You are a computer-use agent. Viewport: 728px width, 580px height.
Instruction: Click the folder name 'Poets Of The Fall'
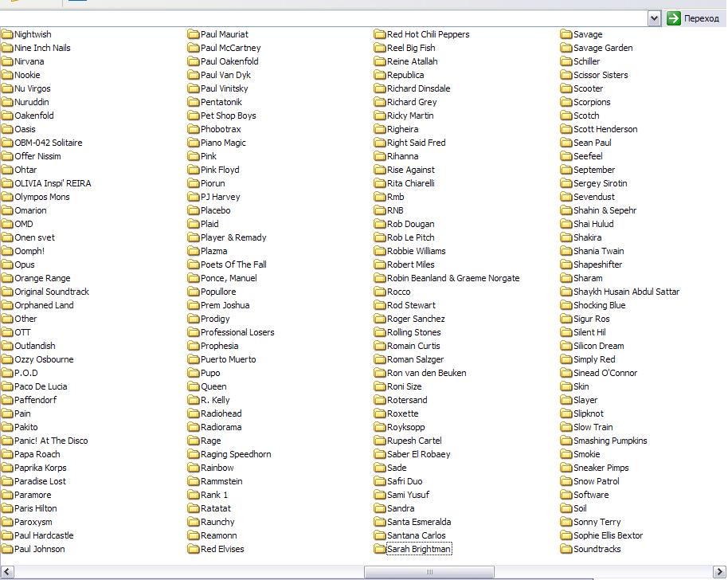click(x=233, y=265)
